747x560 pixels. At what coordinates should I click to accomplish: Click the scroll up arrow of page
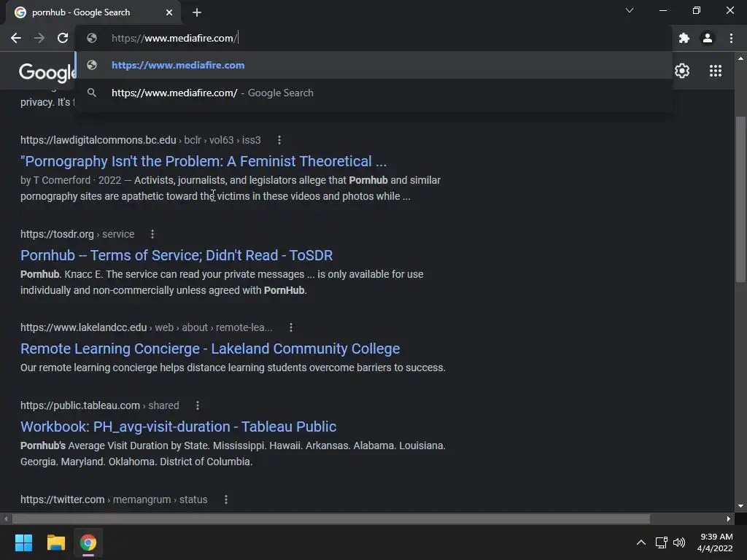[740, 58]
